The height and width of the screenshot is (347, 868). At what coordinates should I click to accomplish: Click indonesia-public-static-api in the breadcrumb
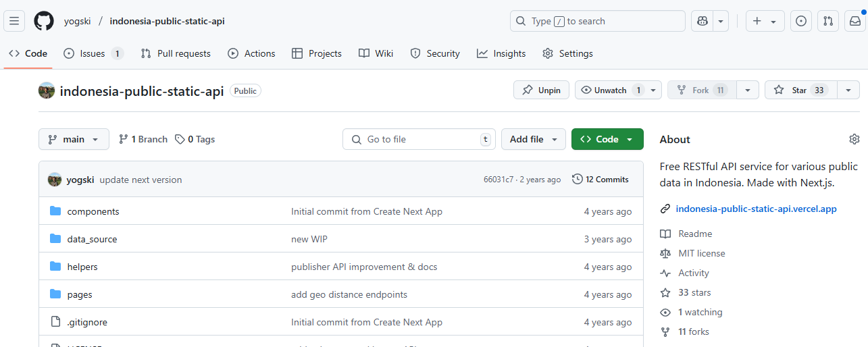tap(167, 21)
